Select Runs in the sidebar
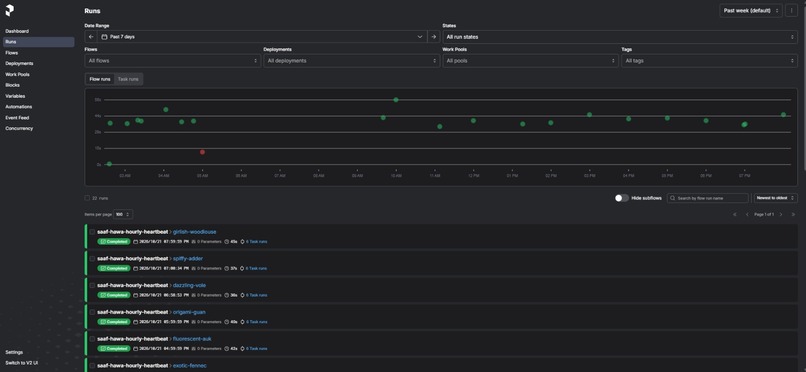This screenshot has width=806, height=372. (39, 42)
